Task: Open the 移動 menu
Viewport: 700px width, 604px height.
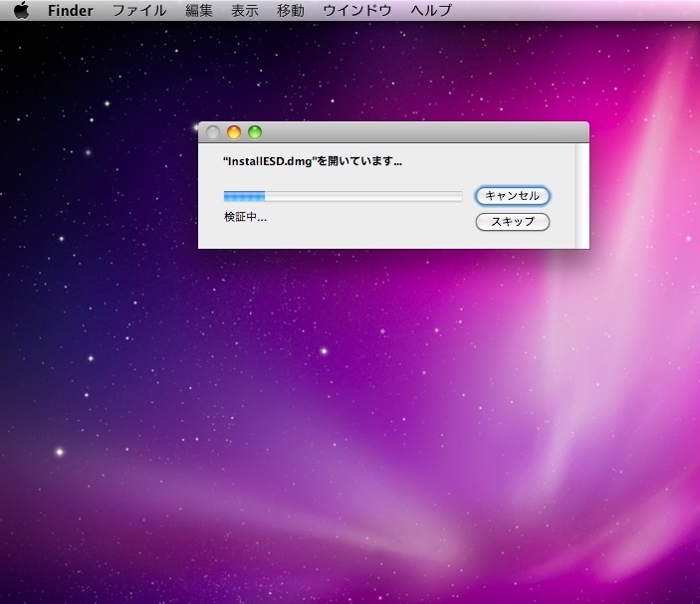Action: 291,11
